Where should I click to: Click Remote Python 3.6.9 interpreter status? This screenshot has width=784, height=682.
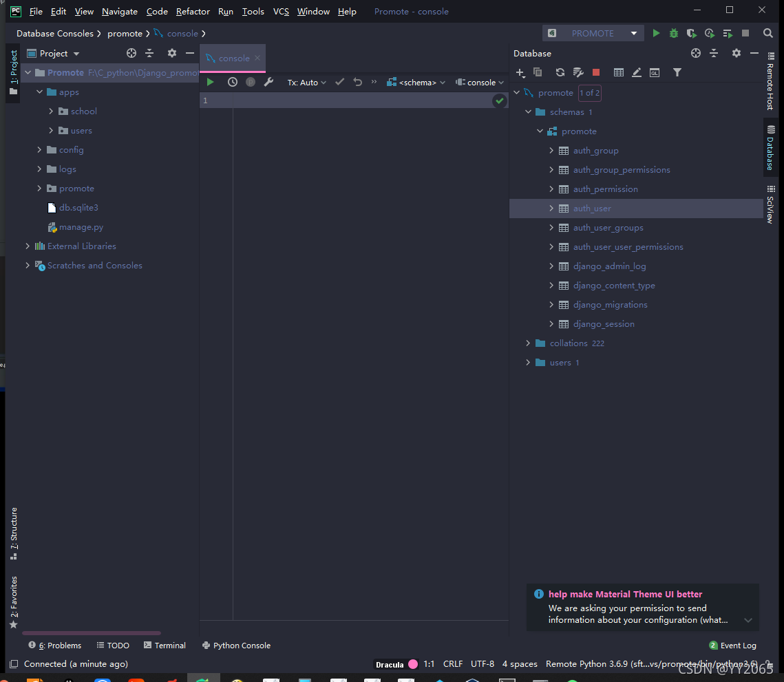(x=652, y=664)
